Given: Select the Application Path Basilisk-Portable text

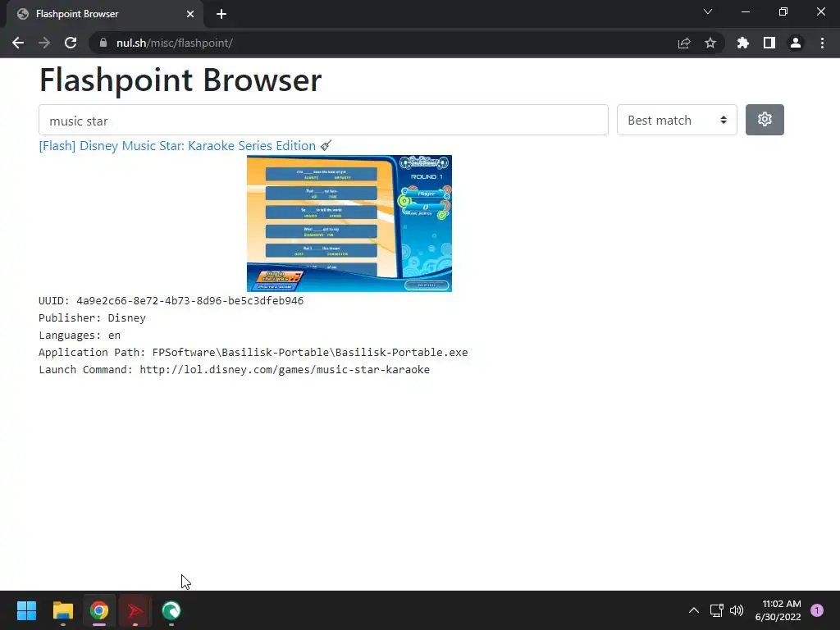Looking at the screenshot, I should [x=253, y=352].
